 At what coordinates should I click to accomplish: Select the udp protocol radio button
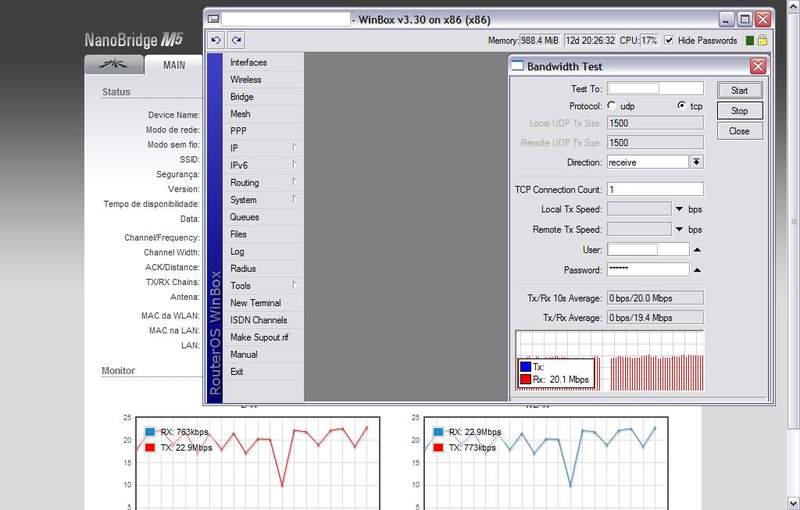point(612,106)
